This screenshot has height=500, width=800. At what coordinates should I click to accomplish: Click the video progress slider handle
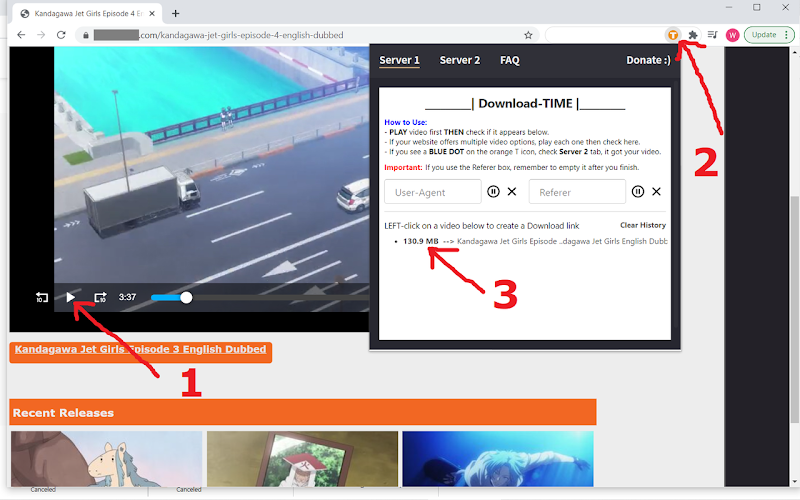[186, 297]
